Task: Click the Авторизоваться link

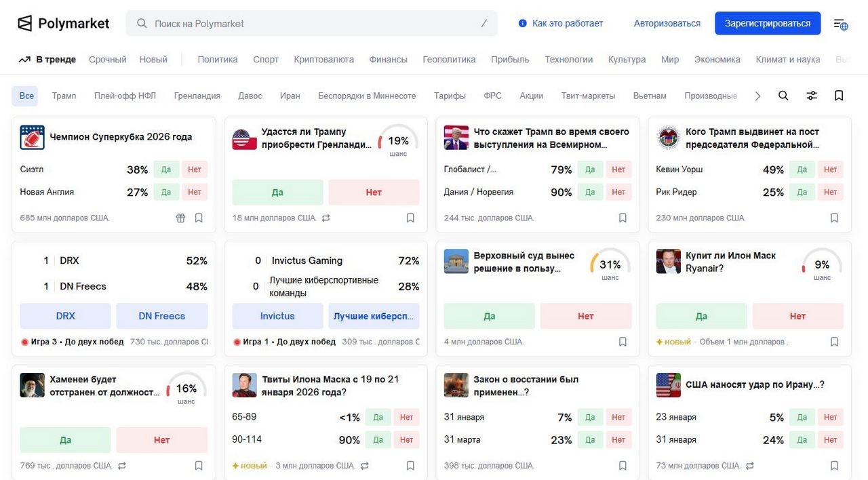Action: pos(667,23)
